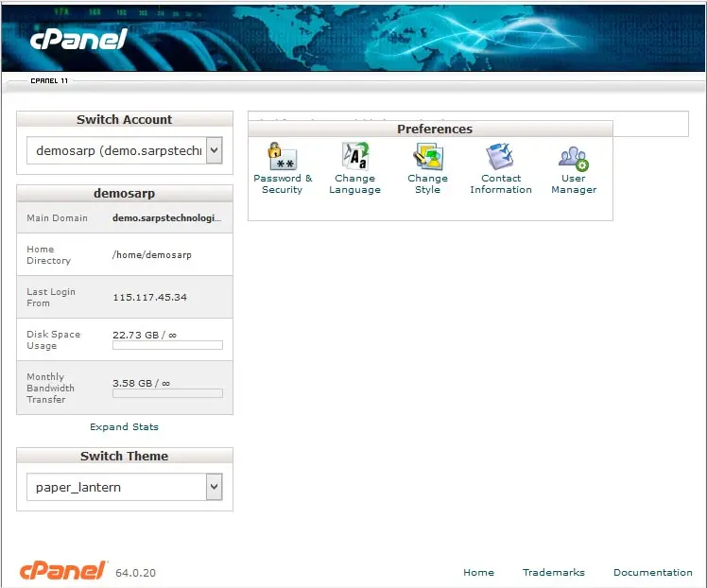Click the Disk Space Usage progress bar

point(167,345)
